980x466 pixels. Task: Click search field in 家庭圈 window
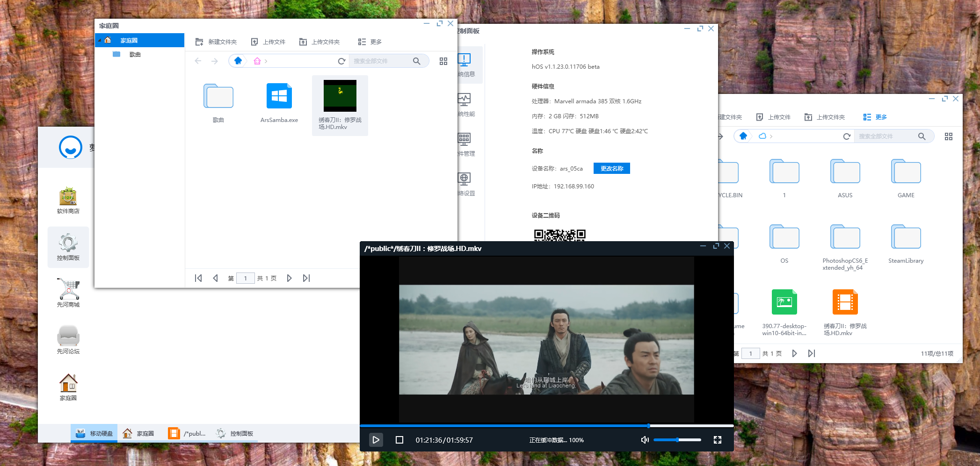pos(379,61)
